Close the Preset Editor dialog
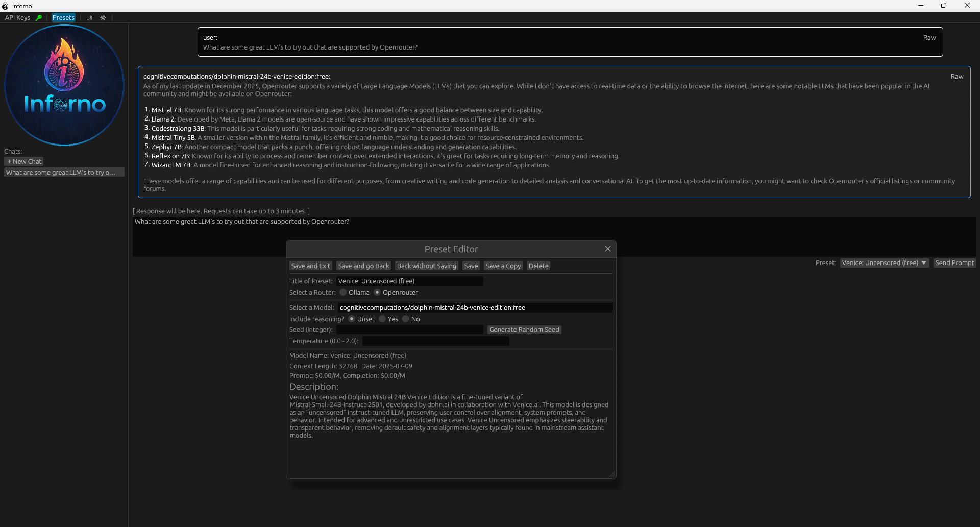 [607, 249]
